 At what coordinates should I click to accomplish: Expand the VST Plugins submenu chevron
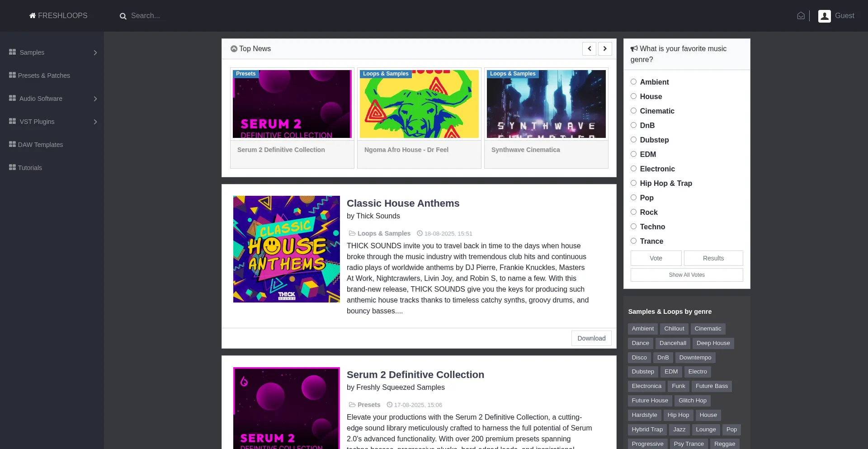[95, 122]
